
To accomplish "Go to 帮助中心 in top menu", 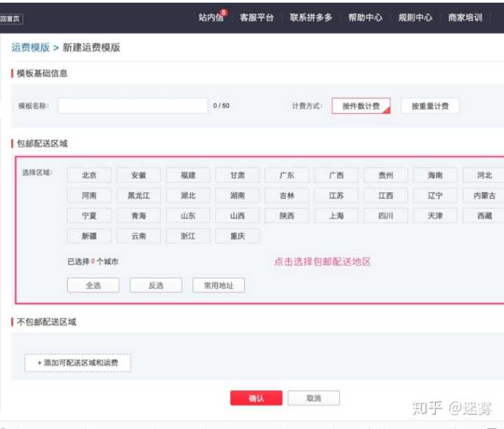I will point(365,17).
